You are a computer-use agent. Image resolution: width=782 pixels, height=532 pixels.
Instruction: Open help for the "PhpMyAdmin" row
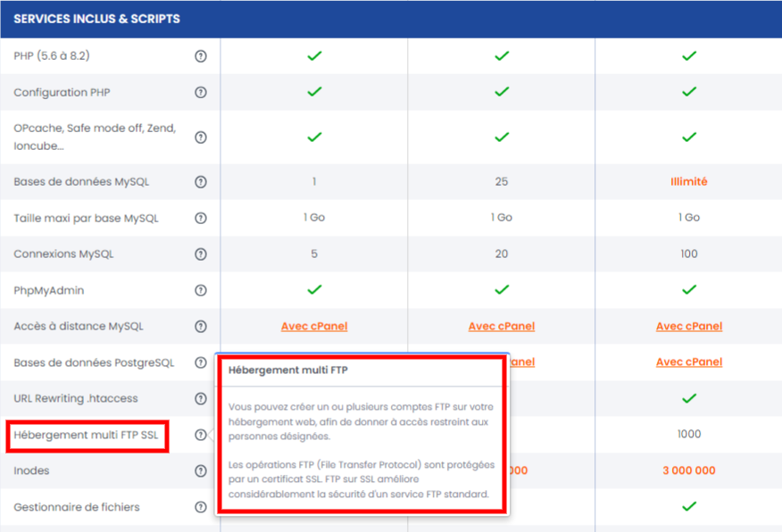[200, 289]
